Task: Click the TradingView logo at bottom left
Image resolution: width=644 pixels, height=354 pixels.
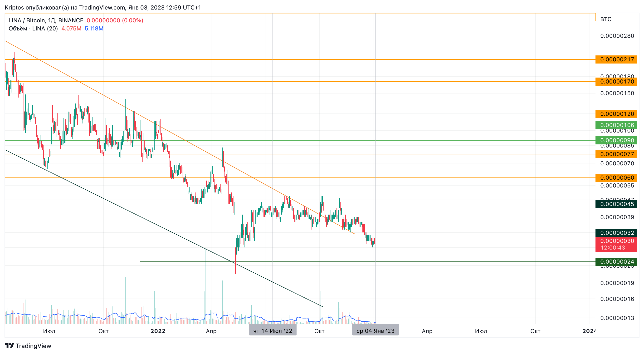Action: pyautogui.click(x=28, y=346)
